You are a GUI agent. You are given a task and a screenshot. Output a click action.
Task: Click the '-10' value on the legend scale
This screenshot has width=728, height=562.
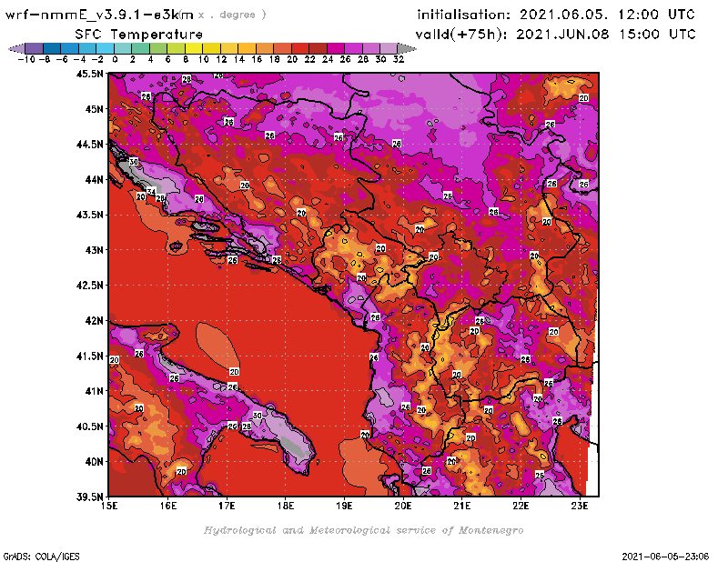pos(26,59)
